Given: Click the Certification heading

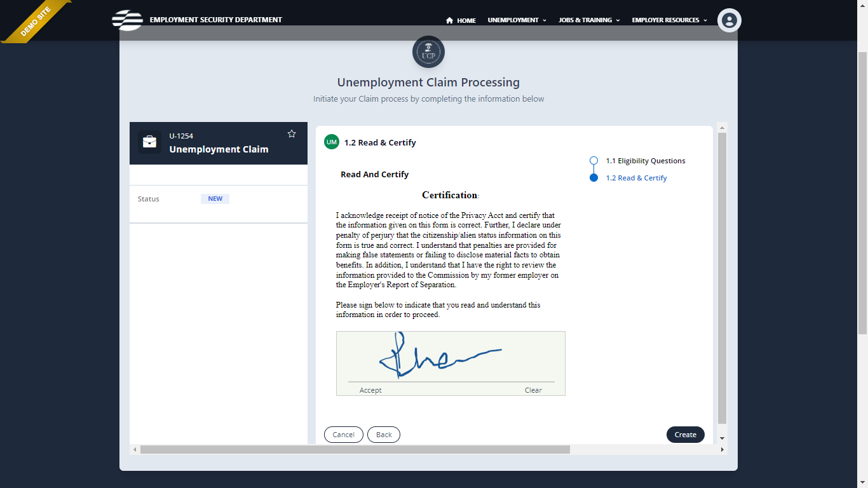Looking at the screenshot, I should tap(450, 195).
